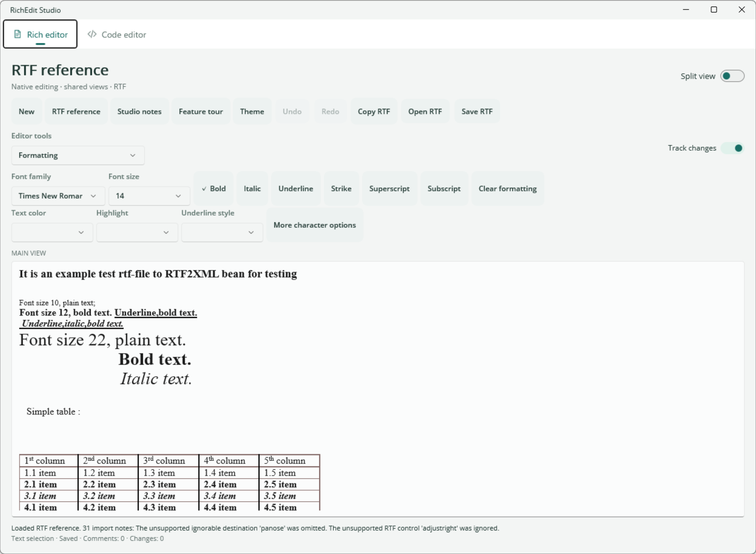Click the '1.2 item' table cell

coord(108,473)
